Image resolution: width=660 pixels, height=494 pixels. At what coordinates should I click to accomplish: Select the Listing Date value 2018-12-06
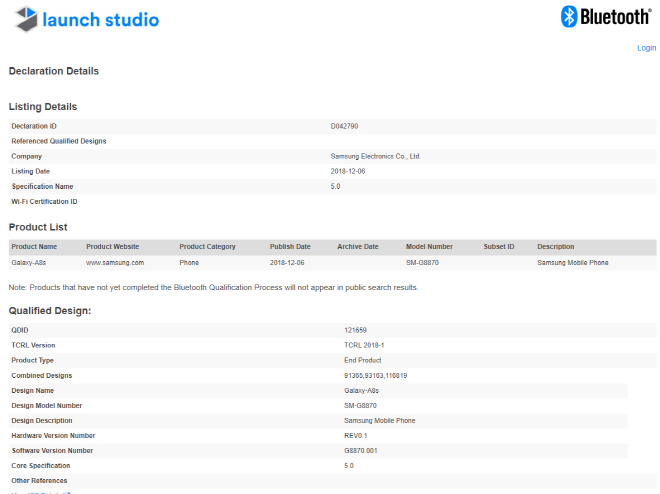[x=348, y=171]
